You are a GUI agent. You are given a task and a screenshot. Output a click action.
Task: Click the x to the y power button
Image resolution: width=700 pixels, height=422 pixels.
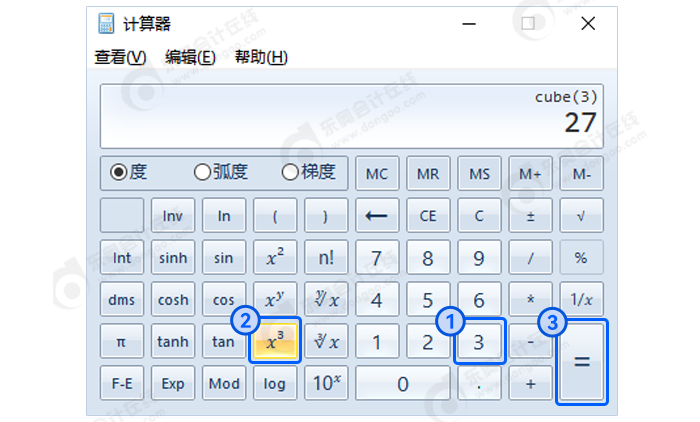(x=275, y=299)
